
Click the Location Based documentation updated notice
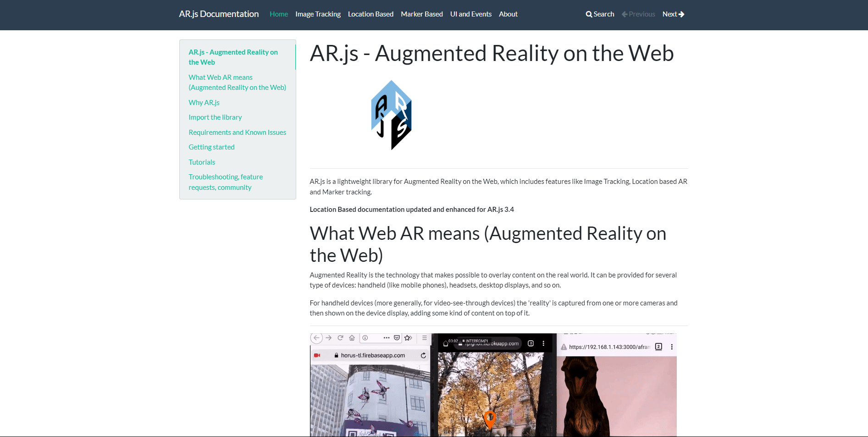412,210
